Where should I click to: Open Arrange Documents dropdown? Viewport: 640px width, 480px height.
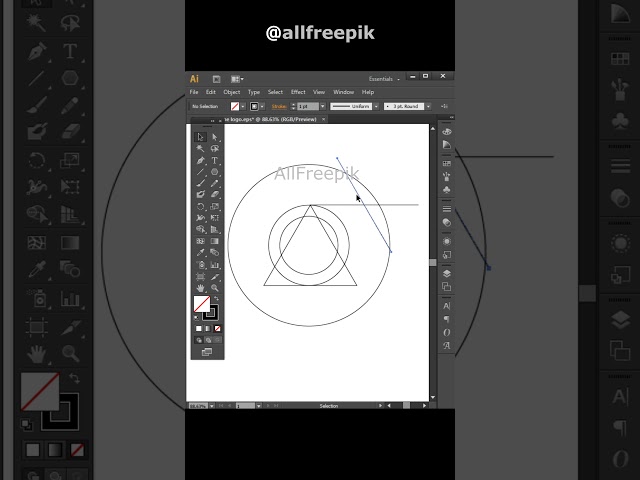pyautogui.click(x=237, y=79)
